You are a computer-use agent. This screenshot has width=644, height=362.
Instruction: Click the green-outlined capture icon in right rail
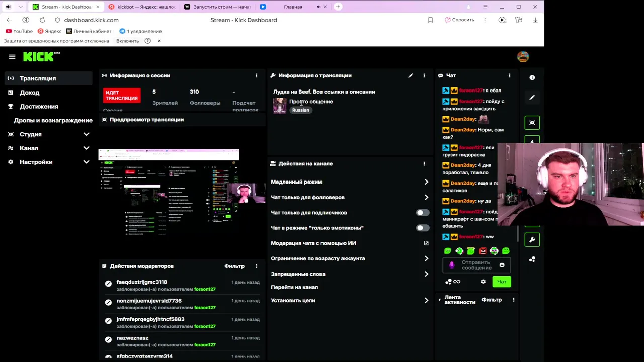(532, 123)
